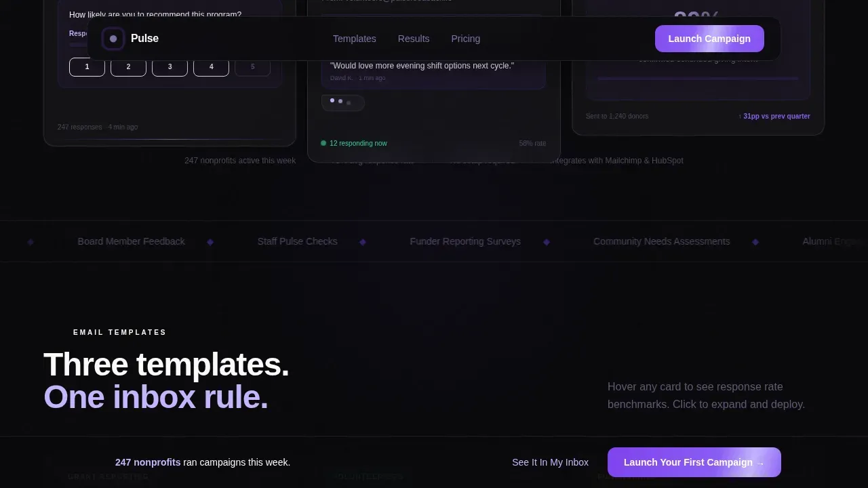Open the Templates nav item
Image resolution: width=868 pixels, height=488 pixels.
(355, 39)
